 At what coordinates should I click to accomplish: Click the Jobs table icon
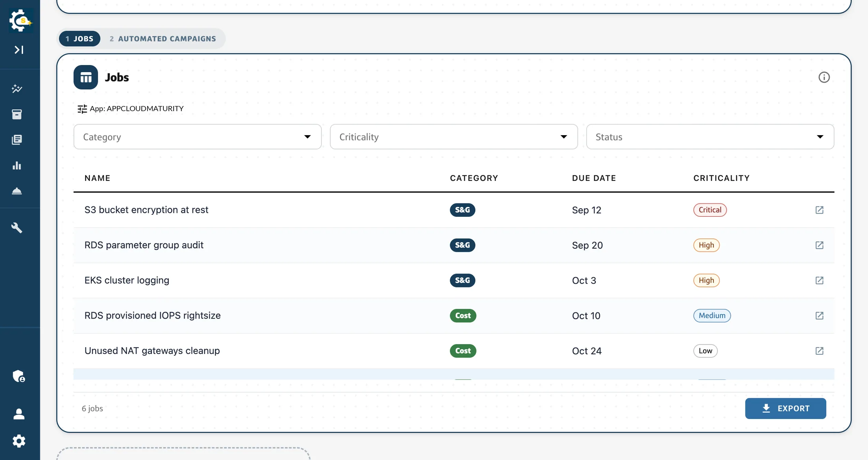coord(86,77)
